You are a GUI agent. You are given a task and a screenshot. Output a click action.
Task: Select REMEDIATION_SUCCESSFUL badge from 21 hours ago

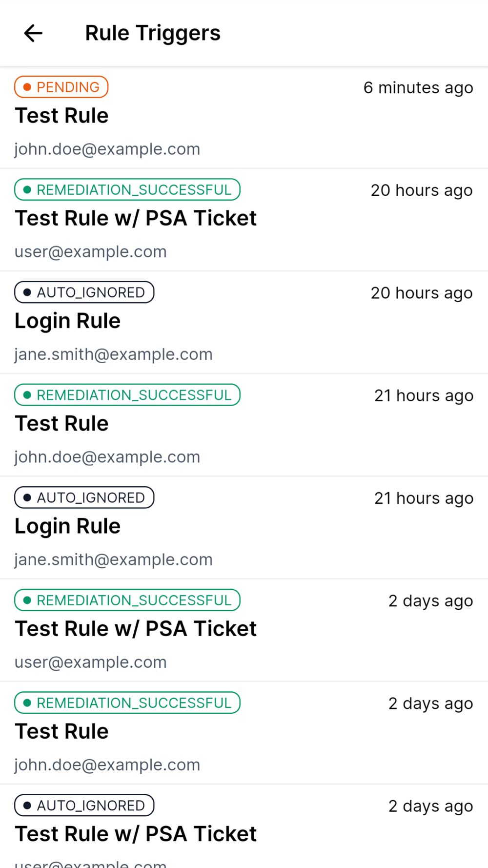click(127, 394)
